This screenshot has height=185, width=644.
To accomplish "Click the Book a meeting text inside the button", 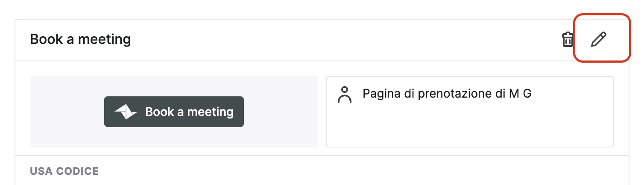I will click(x=189, y=112).
